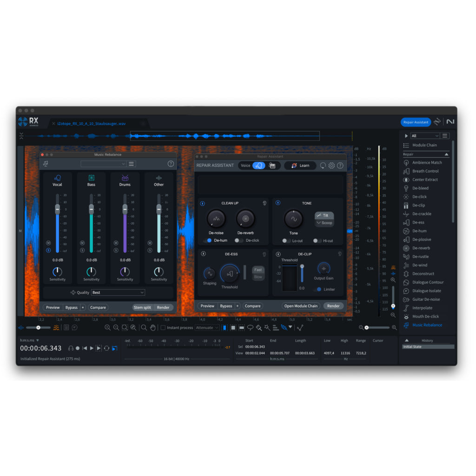This screenshot has height=476, width=476.
Task: Open the Quality dropdown set to Best
Action: point(118,292)
